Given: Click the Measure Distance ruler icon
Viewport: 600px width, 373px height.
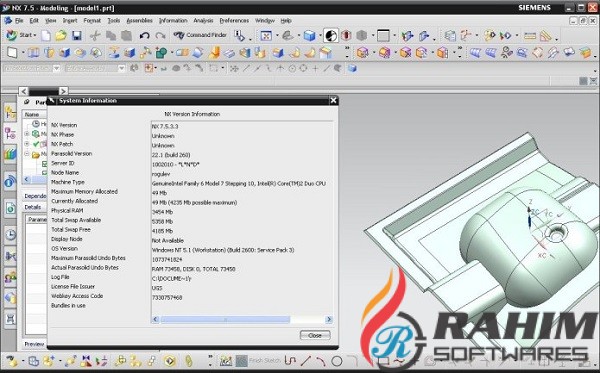Looking at the screenshot, I should click(x=530, y=36).
